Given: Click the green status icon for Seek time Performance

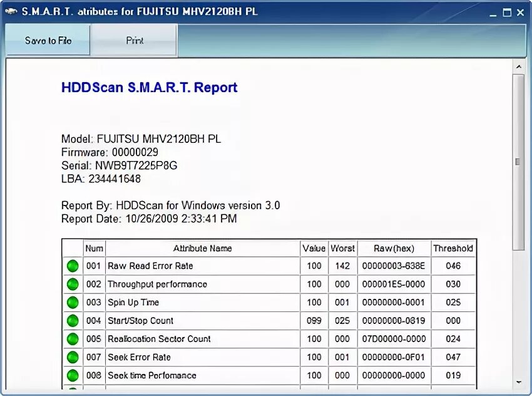Looking at the screenshot, I should click(x=73, y=375).
